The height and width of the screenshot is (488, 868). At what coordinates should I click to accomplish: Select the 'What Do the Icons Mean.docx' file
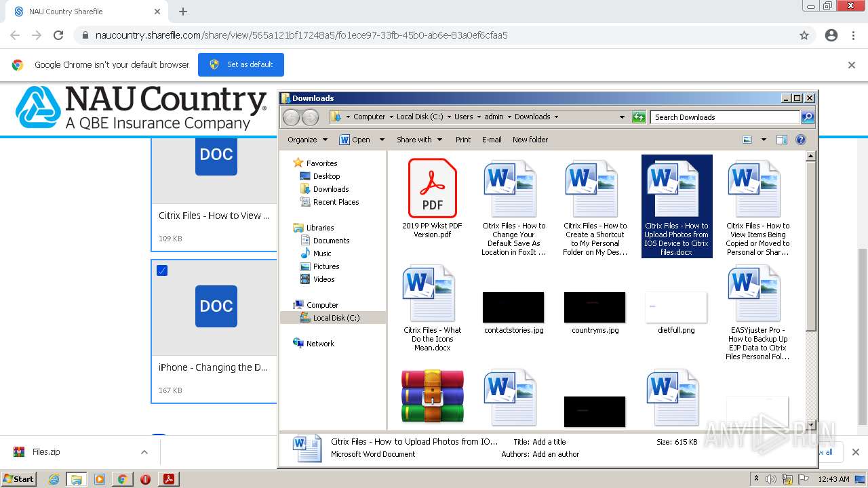pyautogui.click(x=432, y=308)
